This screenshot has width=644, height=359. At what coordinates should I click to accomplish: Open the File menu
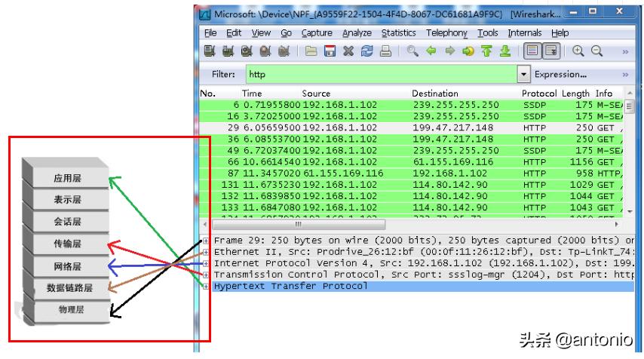coord(210,33)
